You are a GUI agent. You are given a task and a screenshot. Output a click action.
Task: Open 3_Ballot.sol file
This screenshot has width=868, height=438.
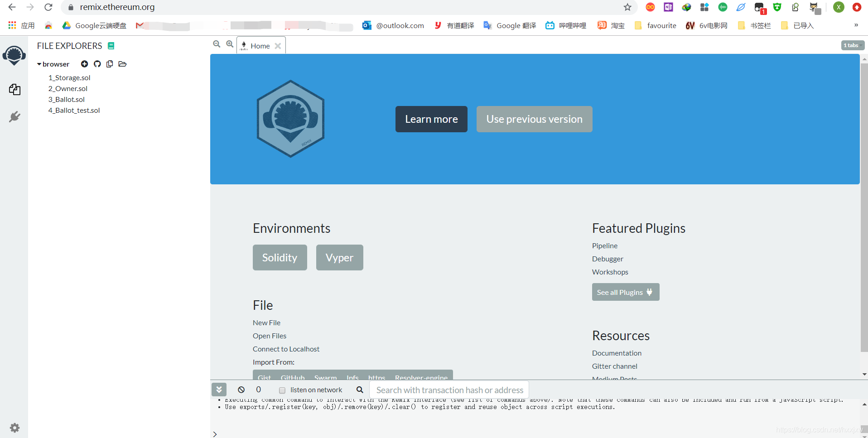tap(67, 99)
